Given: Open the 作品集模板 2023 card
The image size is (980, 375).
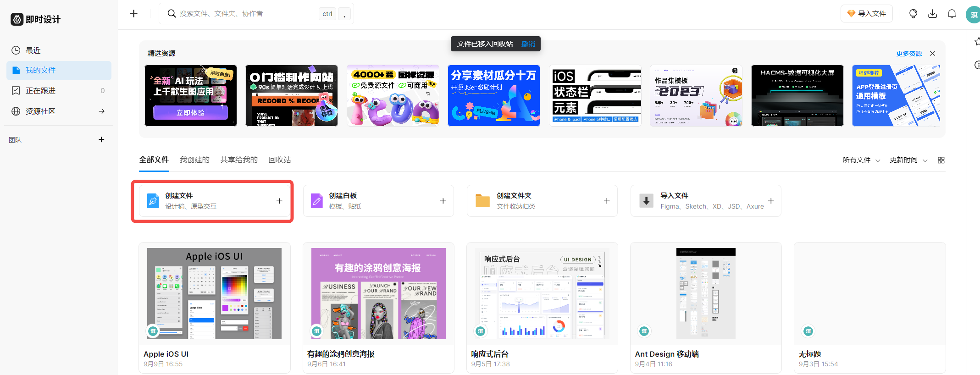Looking at the screenshot, I should tap(696, 95).
